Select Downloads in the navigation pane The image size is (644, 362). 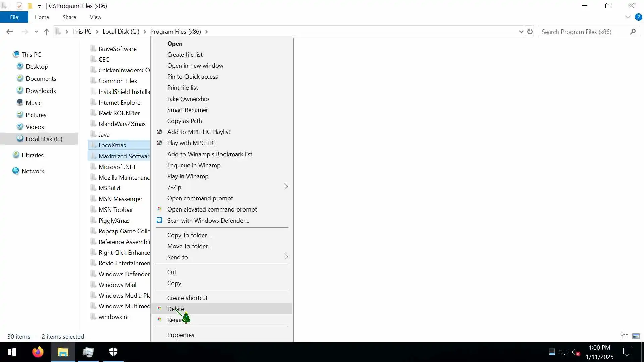coord(41,91)
